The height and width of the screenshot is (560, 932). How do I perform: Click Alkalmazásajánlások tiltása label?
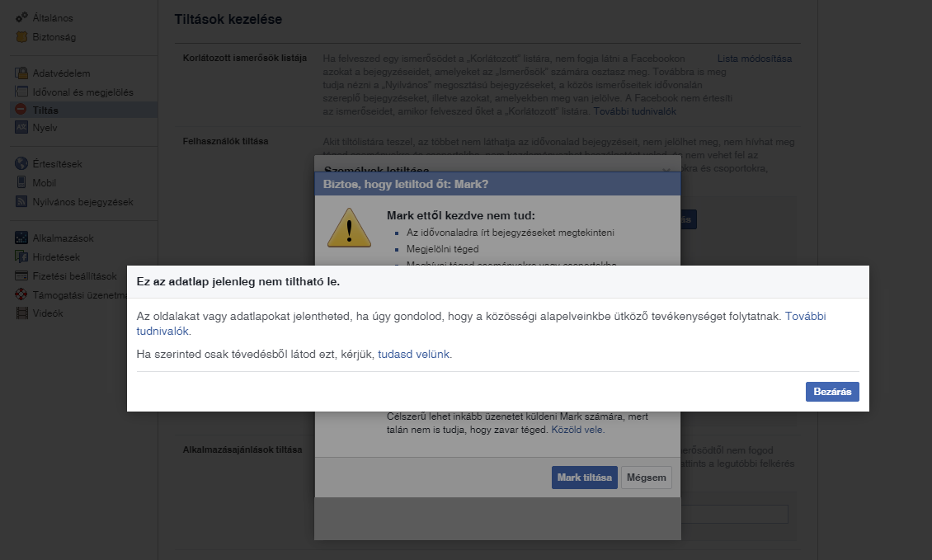(242, 449)
